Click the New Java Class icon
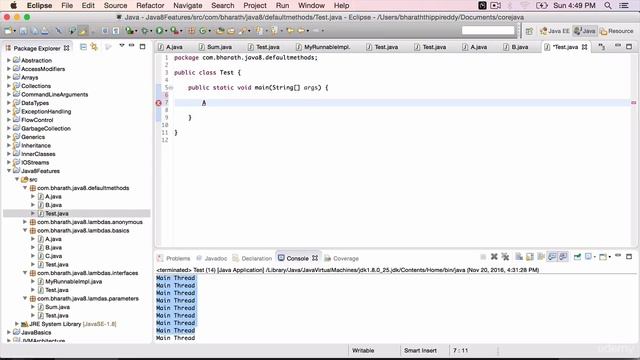Viewport: 640px width, 360px height. click(202, 31)
